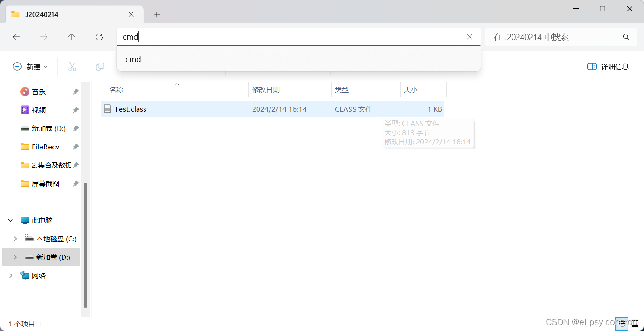Open the 新建 dropdown menu

click(x=30, y=67)
